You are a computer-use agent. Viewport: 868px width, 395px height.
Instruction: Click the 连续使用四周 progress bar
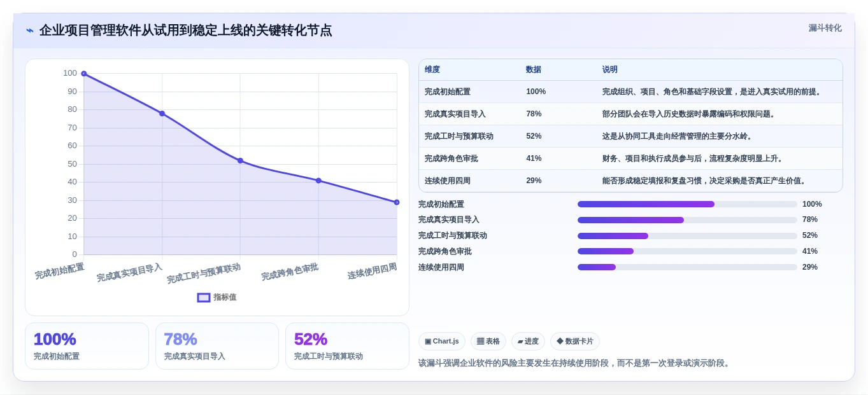(x=687, y=267)
